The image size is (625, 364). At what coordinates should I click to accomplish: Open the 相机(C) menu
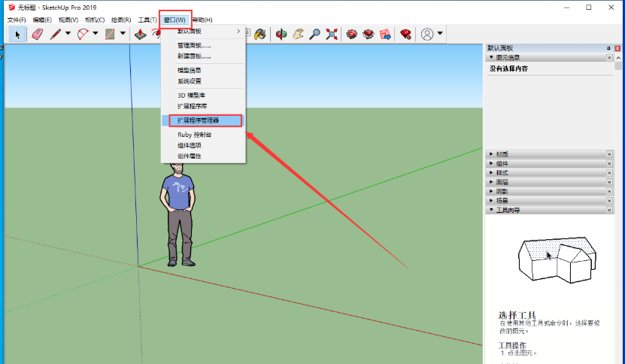95,20
